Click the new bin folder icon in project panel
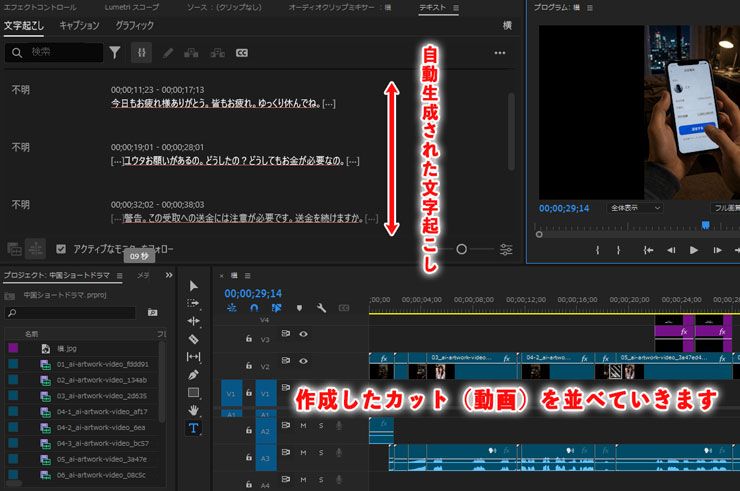The height and width of the screenshot is (491, 740). pos(152,312)
